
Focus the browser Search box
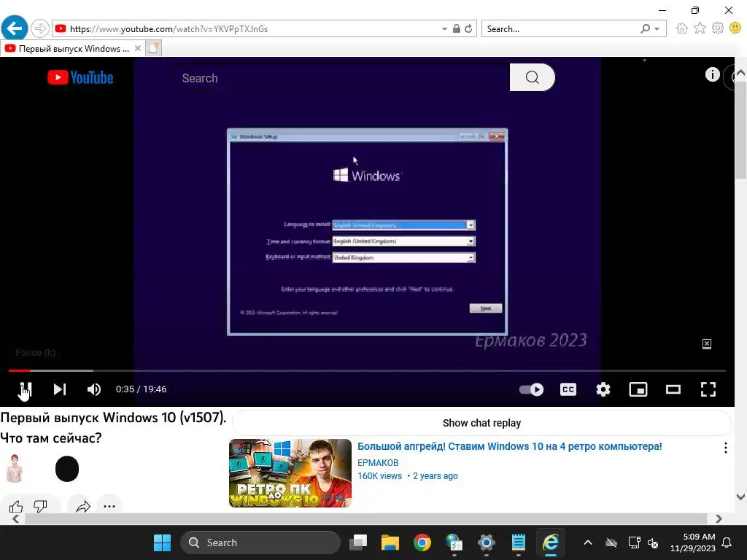click(x=560, y=29)
